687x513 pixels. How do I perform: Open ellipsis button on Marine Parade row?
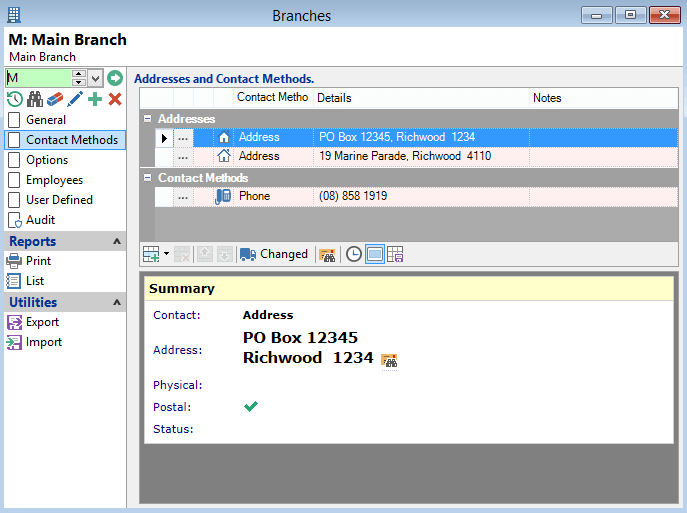click(x=183, y=157)
